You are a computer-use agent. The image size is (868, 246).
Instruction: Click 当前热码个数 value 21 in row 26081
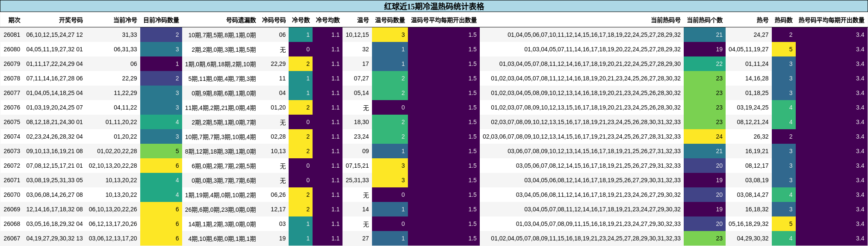(x=705, y=35)
